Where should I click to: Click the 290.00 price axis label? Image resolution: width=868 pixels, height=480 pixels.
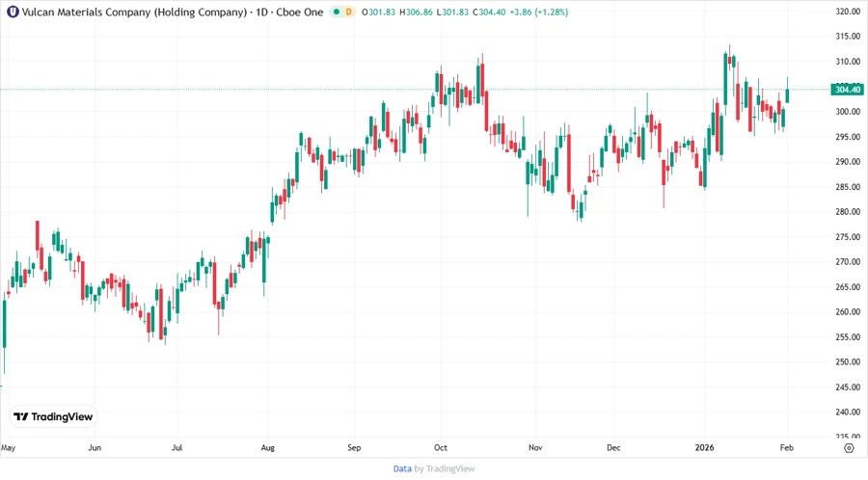[x=848, y=162]
